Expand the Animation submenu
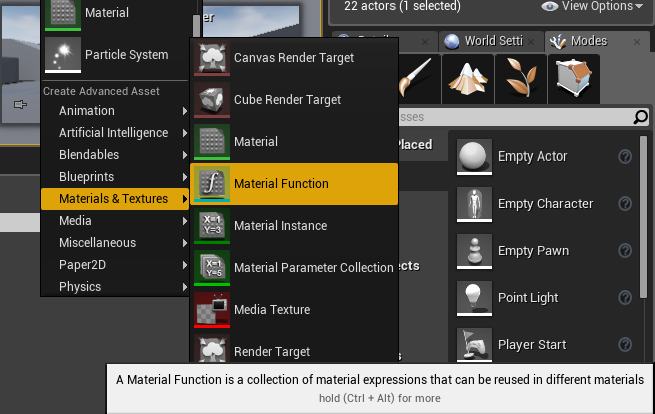Image resolution: width=655 pixels, height=414 pixels. tap(115, 111)
